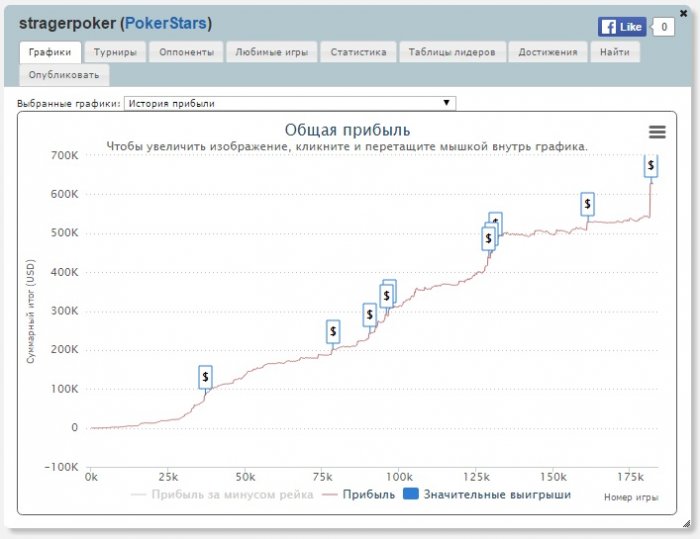The image size is (700, 539).
Task: Select the Статистика tab
Action: [358, 52]
